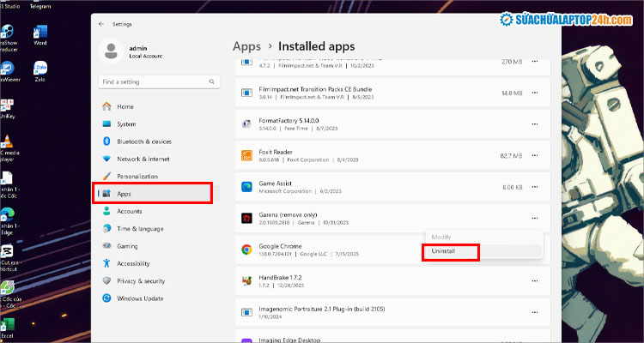Open the Home settings page
This screenshot has height=343, width=644.
(x=125, y=106)
